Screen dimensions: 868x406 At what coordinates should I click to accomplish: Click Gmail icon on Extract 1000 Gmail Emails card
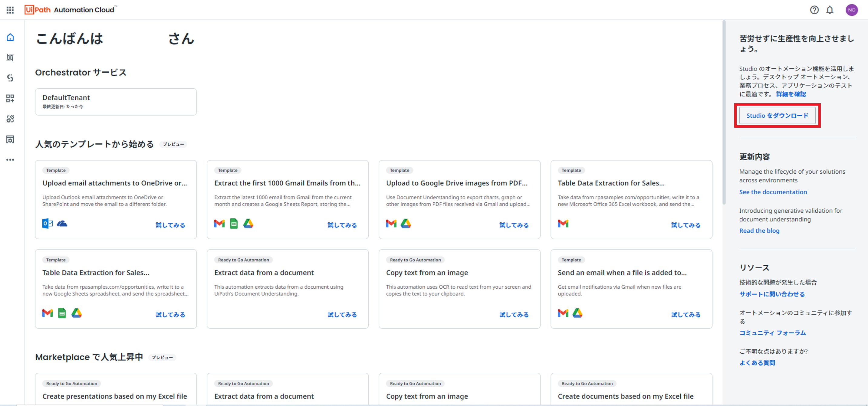219,223
